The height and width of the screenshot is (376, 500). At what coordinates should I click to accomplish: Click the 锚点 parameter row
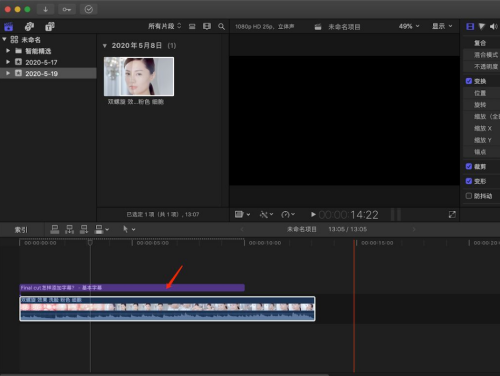[482, 152]
